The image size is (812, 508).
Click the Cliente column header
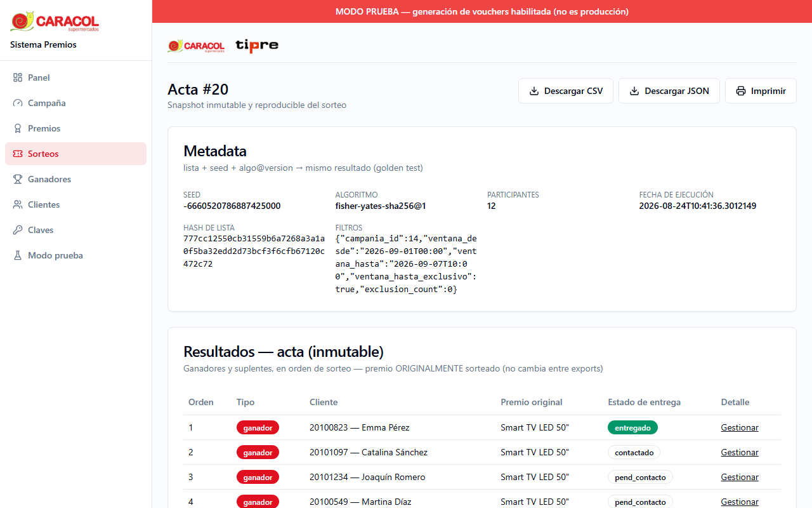coord(324,402)
